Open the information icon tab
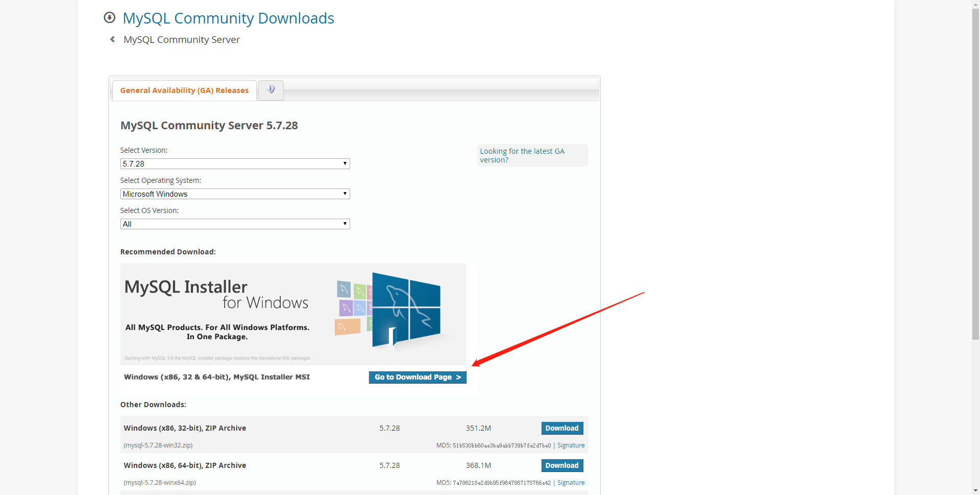 (271, 90)
